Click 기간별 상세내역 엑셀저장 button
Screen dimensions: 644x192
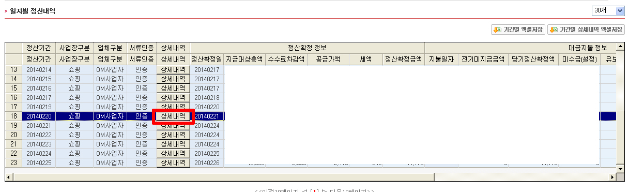pos(586,30)
